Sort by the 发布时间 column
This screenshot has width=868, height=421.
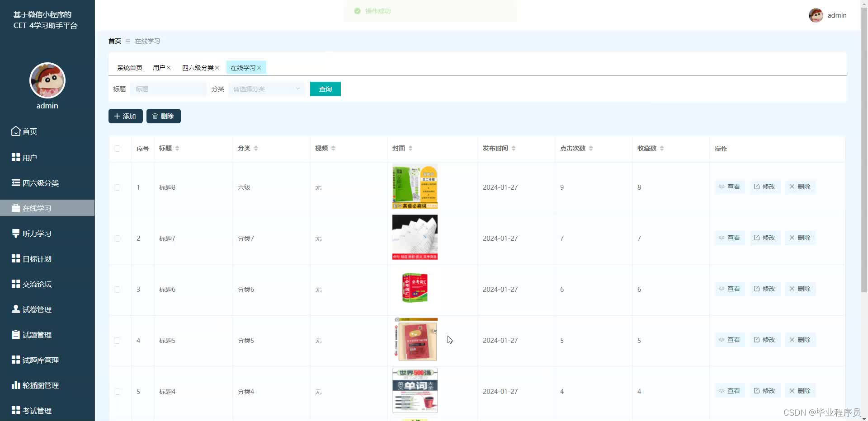point(514,149)
